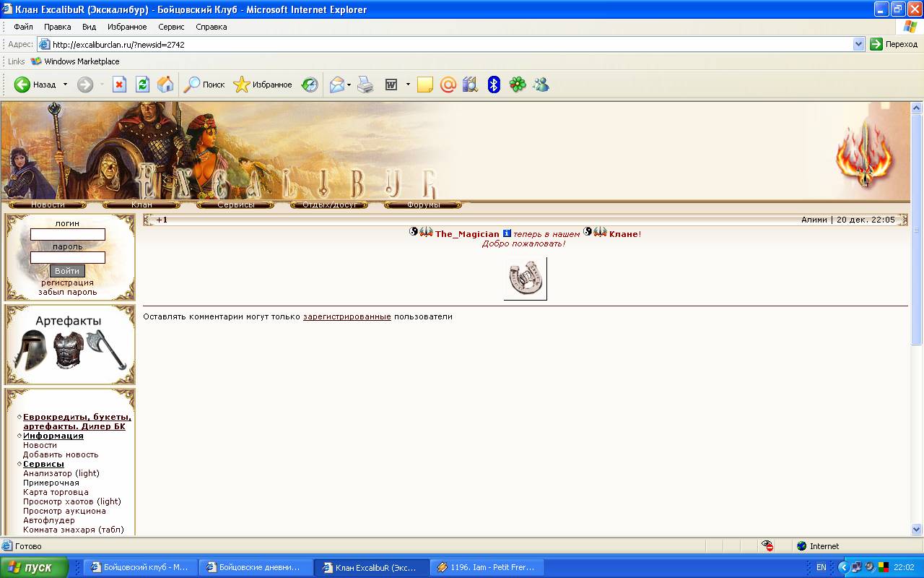
Task: Click the The_Magician player name
Action: coord(467,234)
